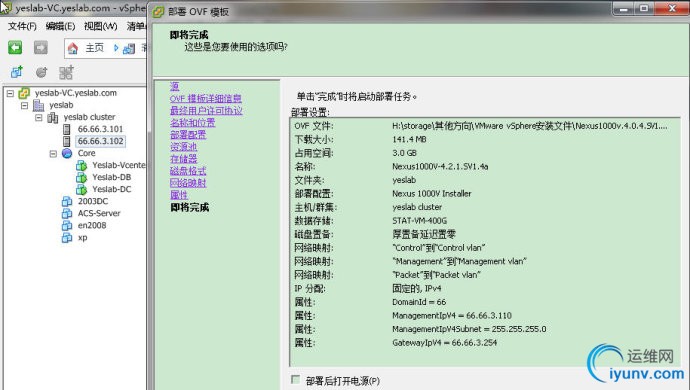
Task: Click the inventory icon in the breadcrumb bar
Action: 128,48
